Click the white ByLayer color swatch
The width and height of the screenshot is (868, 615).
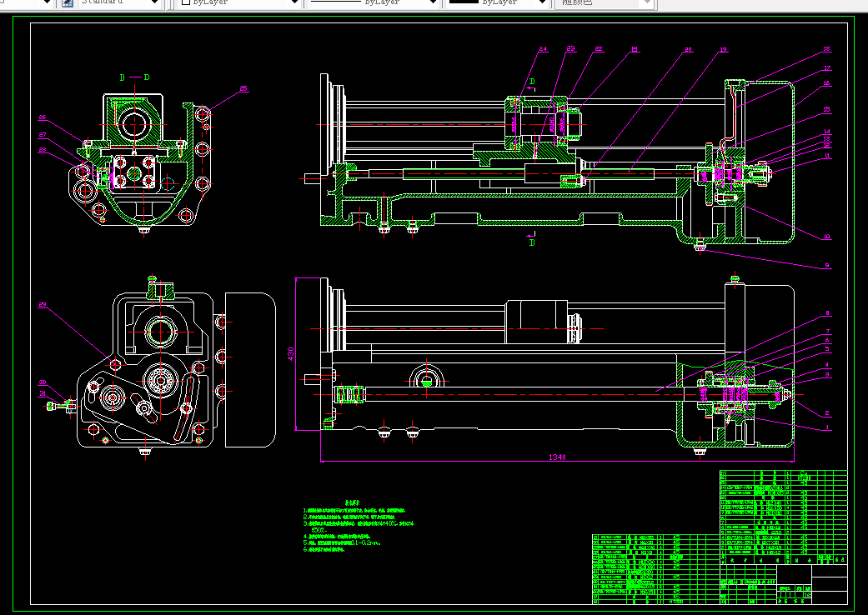click(186, 3)
